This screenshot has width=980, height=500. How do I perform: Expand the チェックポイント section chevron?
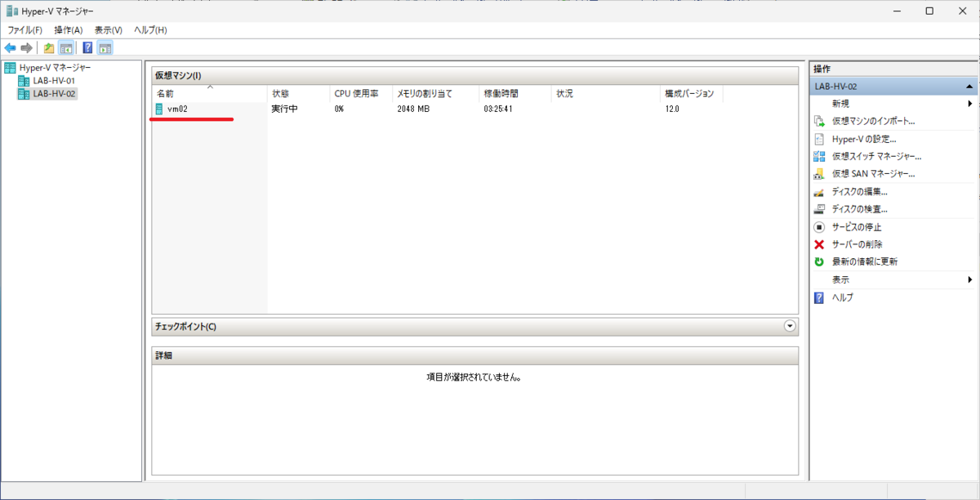tap(789, 326)
